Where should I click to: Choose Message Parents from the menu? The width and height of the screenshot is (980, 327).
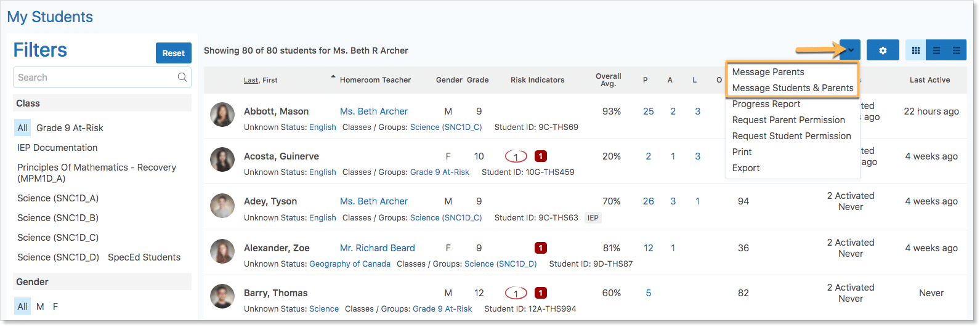pos(768,72)
